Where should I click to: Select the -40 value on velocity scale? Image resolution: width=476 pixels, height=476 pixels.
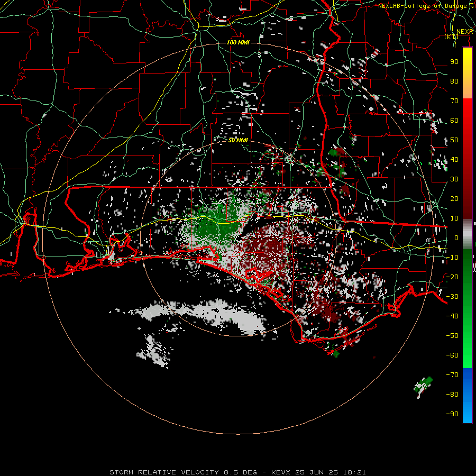pyautogui.click(x=452, y=316)
